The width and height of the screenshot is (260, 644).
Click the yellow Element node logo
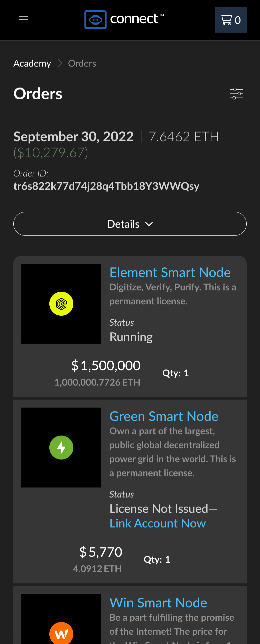[x=61, y=304]
